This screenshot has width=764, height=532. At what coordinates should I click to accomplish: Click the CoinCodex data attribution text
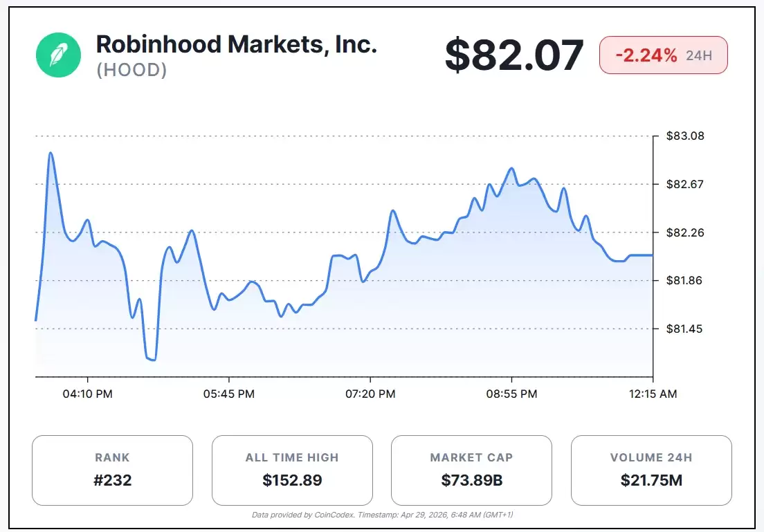381,515
